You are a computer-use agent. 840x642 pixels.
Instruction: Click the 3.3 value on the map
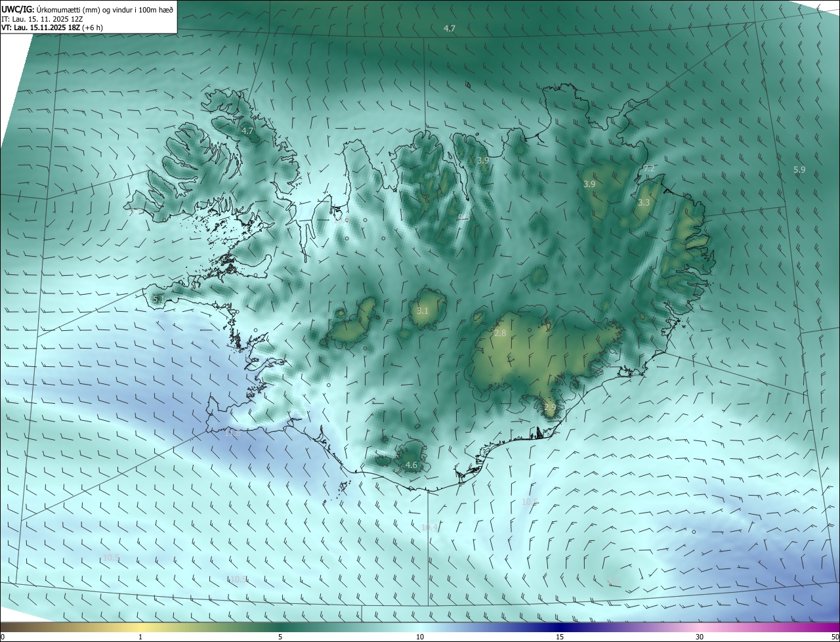pyautogui.click(x=644, y=203)
